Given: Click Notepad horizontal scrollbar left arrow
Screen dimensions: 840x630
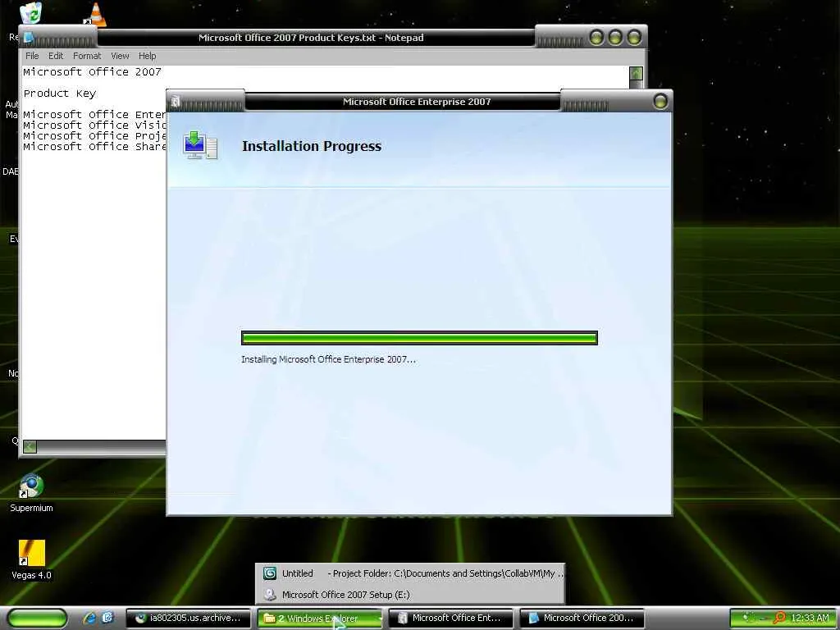Looking at the screenshot, I should 30,446.
